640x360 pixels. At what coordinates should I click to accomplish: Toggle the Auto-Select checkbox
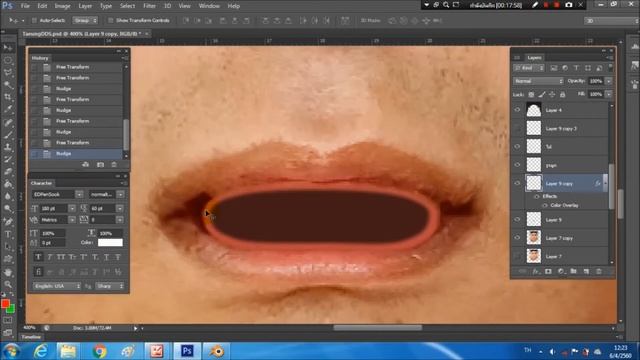coord(34,20)
